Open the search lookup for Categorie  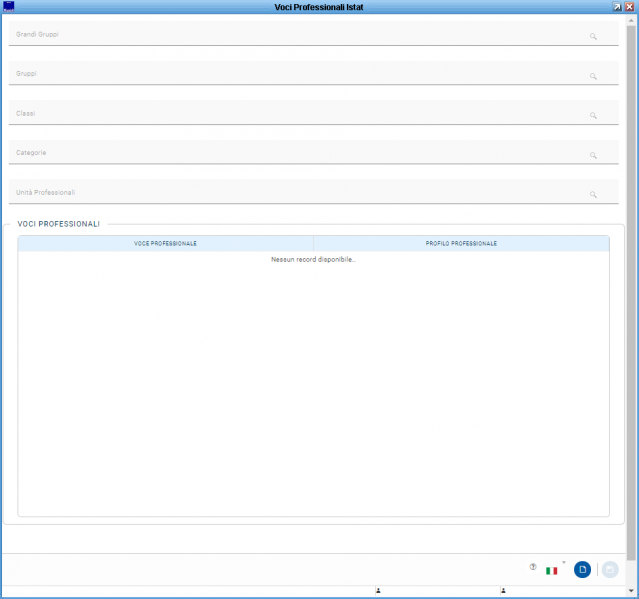pyautogui.click(x=593, y=155)
